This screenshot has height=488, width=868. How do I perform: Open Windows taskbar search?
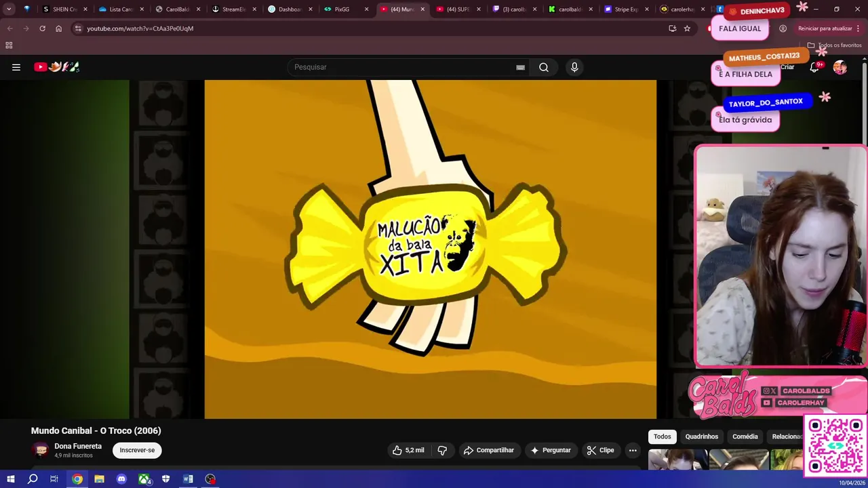[x=33, y=479]
